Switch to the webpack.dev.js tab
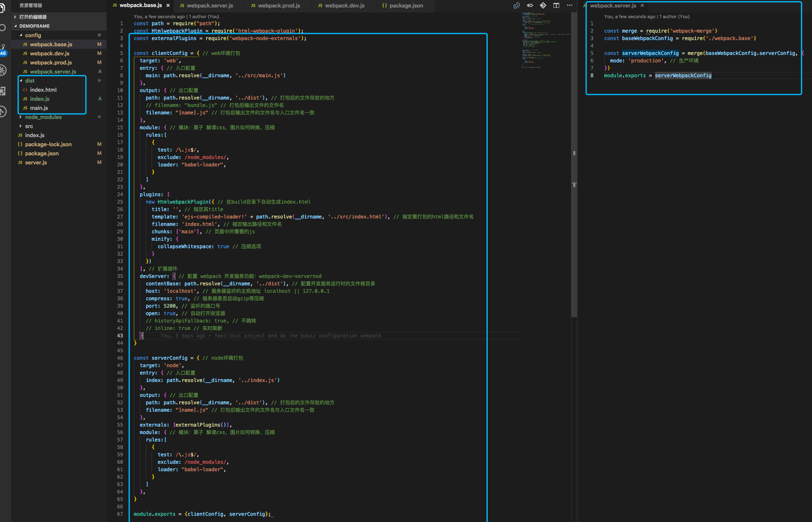The width and height of the screenshot is (812, 522). [x=344, y=5]
